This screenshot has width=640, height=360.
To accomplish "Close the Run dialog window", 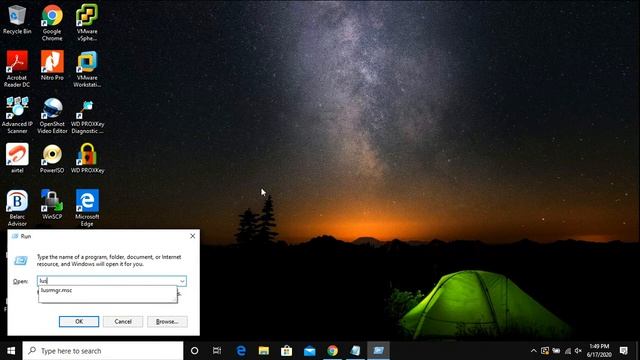I will (193, 236).
